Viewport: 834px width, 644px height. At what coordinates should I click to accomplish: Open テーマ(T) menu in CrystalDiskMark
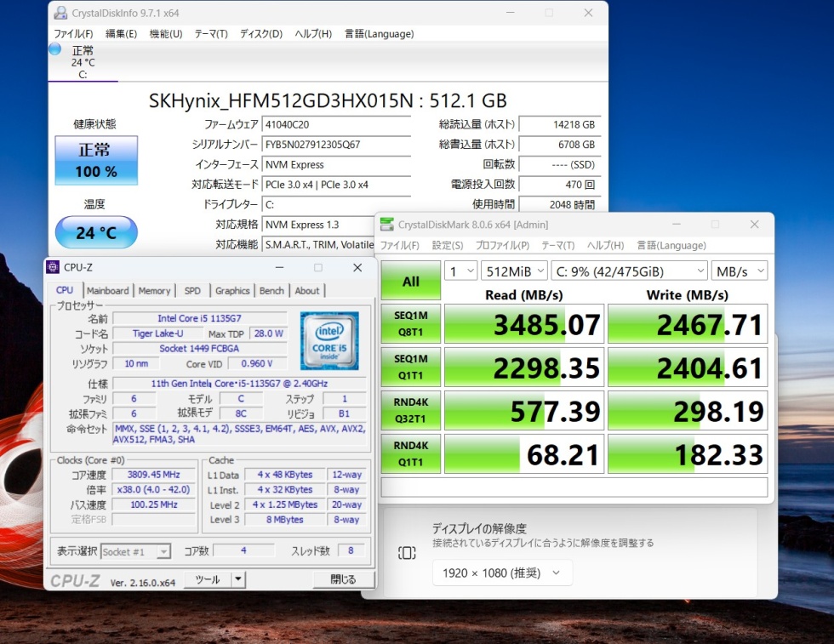click(x=558, y=245)
